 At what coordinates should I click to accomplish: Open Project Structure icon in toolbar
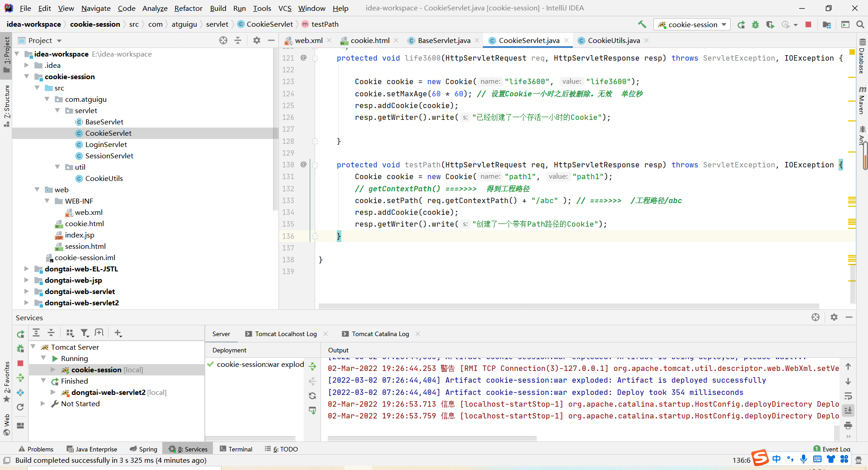pyautogui.click(x=827, y=24)
